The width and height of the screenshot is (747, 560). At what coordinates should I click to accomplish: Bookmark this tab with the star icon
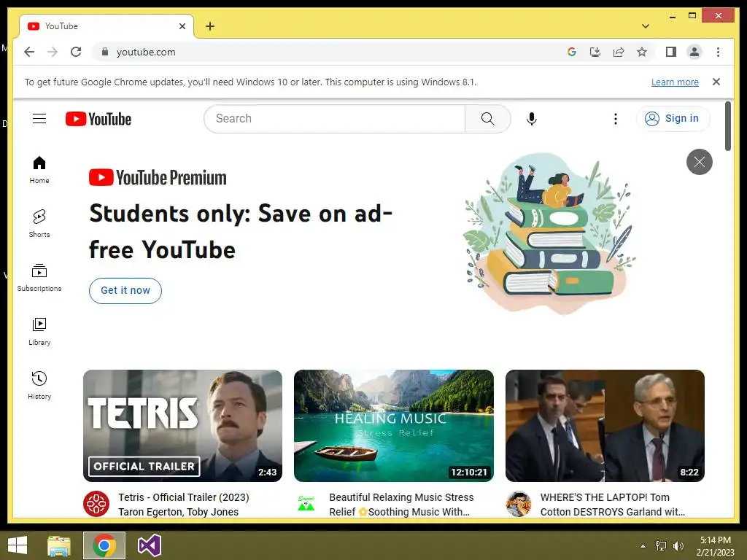(x=642, y=52)
